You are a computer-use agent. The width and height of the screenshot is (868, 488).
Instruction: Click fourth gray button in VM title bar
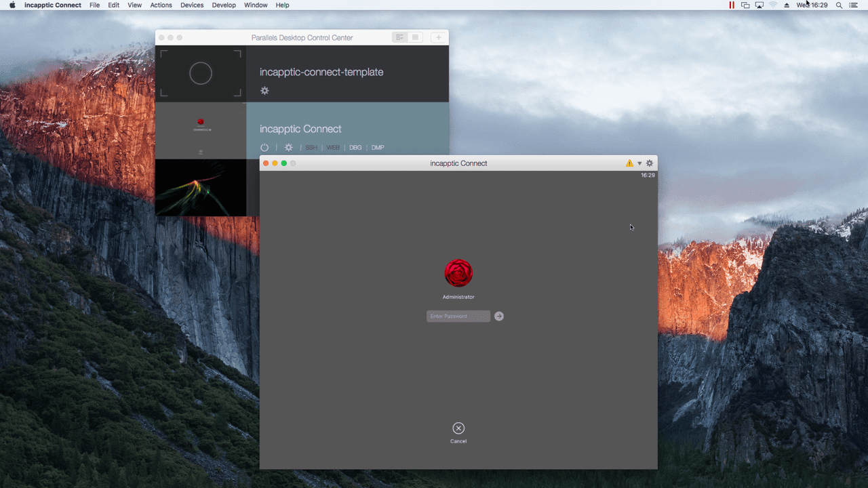click(293, 163)
